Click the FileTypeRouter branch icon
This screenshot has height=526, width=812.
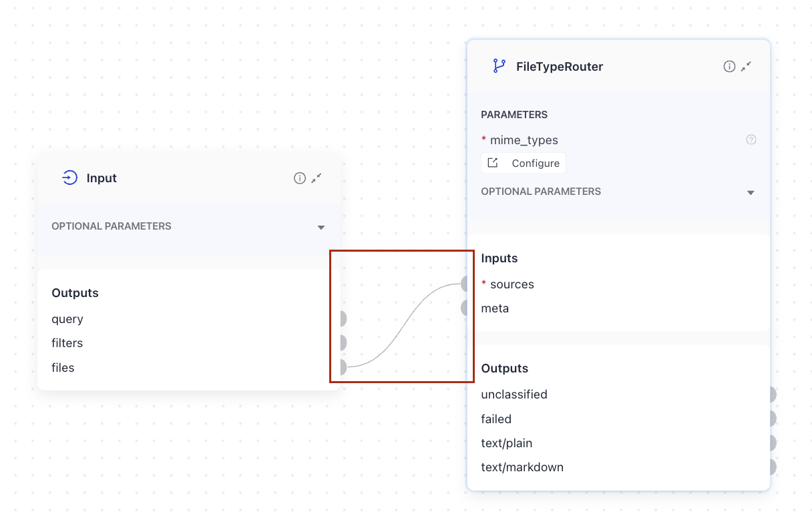coord(499,66)
